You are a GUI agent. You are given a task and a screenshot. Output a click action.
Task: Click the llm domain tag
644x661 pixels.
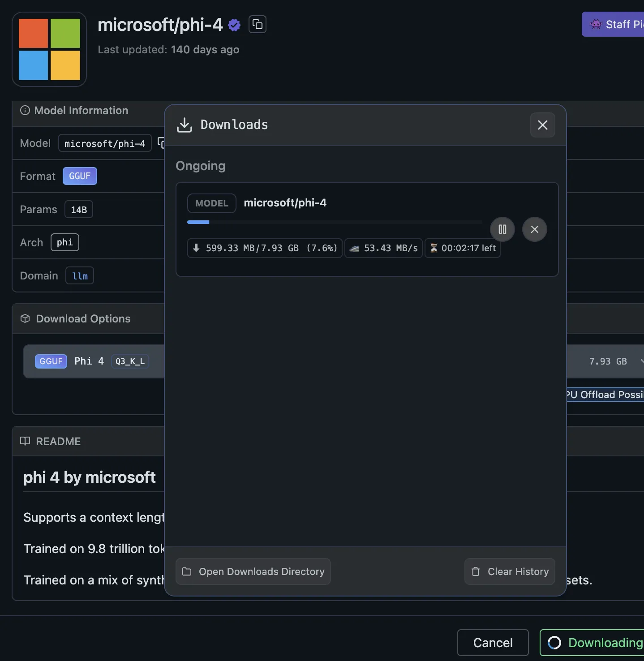coord(80,276)
